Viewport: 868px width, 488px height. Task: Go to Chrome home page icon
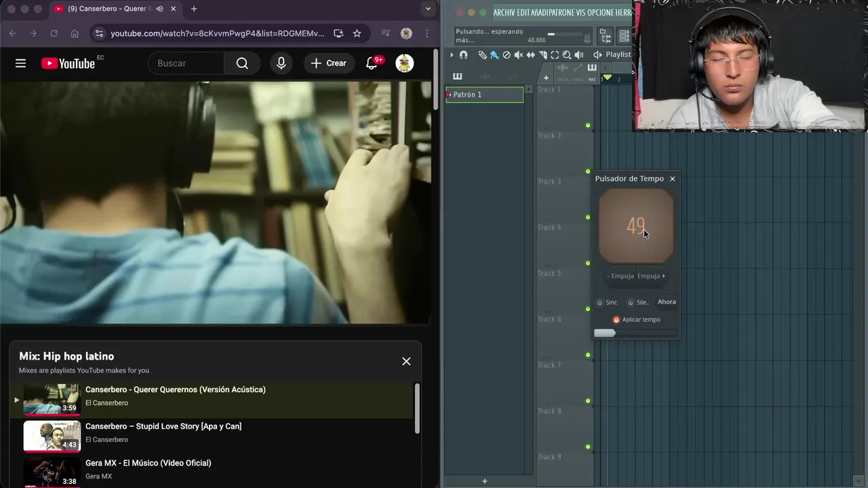point(75,33)
